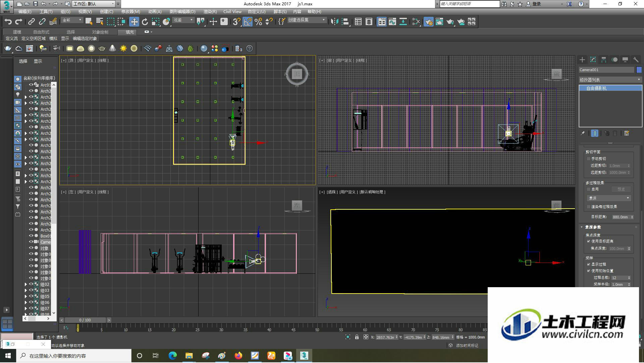Open the 修改器(M) menu
The height and width of the screenshot is (363, 644).
tap(130, 11)
